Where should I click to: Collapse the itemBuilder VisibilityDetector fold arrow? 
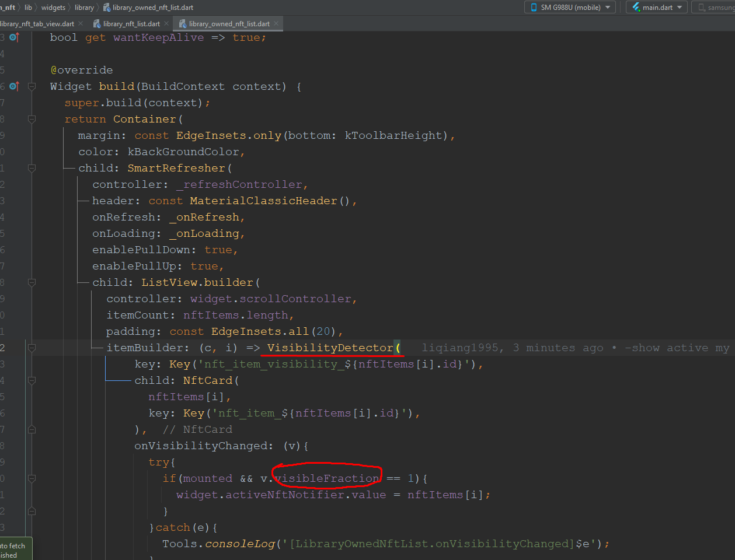(32, 347)
